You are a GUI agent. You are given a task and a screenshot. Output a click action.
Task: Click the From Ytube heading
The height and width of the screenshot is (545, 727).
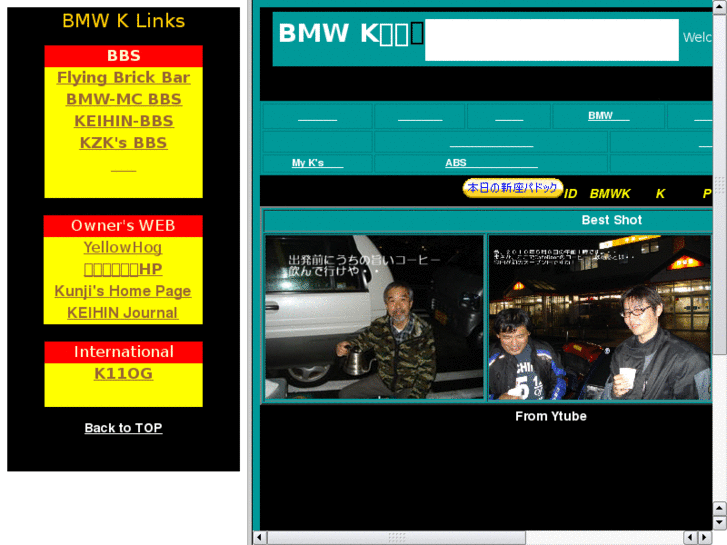click(x=551, y=416)
